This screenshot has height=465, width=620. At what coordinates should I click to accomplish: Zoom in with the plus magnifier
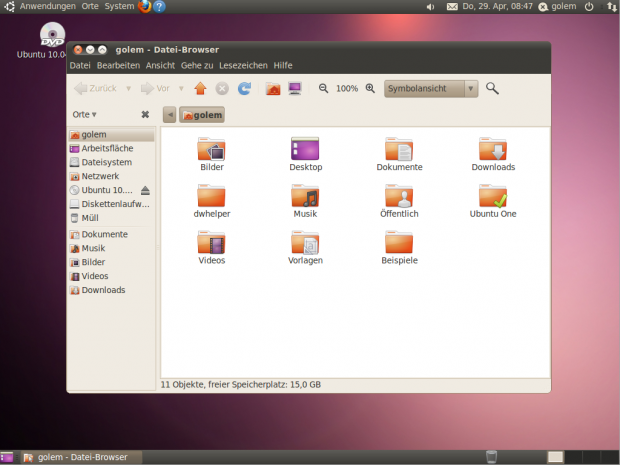(x=370, y=88)
